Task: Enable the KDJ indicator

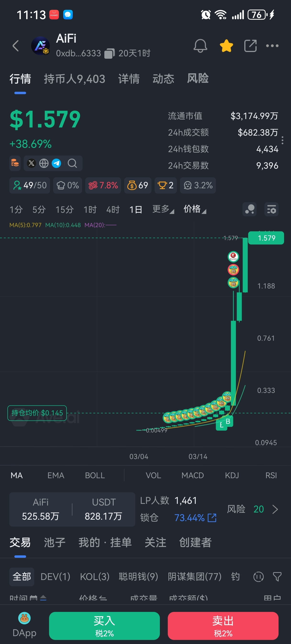Action: [x=232, y=475]
